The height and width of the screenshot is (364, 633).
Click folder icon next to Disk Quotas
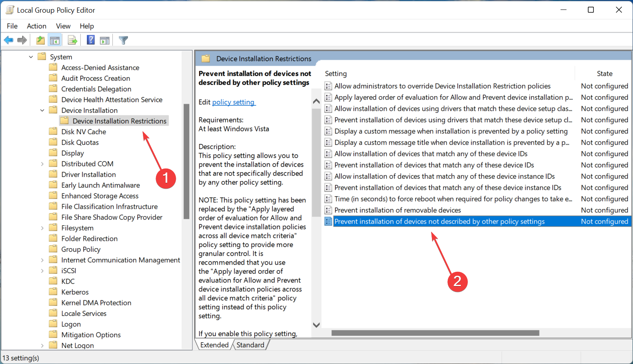pyautogui.click(x=53, y=142)
